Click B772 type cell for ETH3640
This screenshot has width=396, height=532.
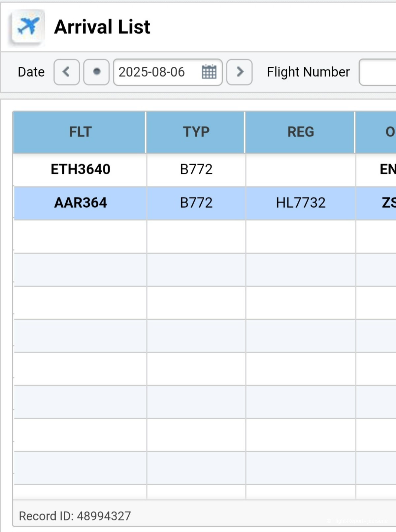click(x=196, y=169)
